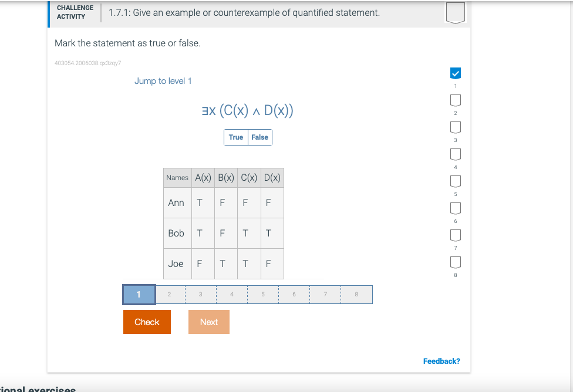Click the bookmark ribbon icon at top right
This screenshot has height=392, width=573.
(455, 12)
